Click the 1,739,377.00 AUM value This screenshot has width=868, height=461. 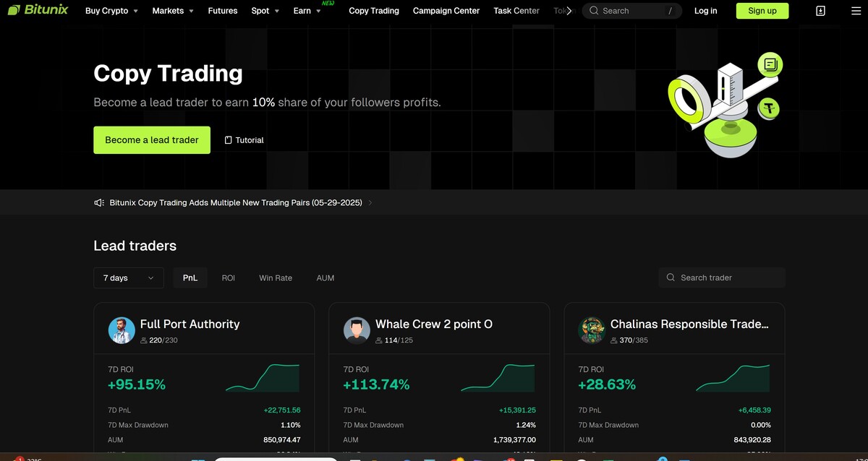[514, 440]
